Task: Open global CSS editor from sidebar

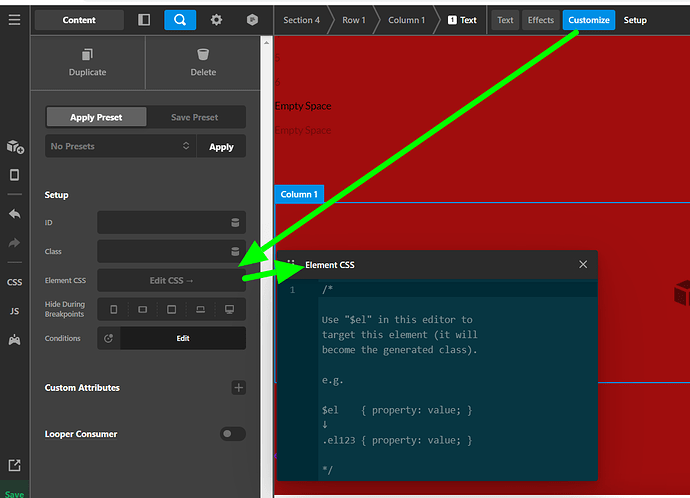Action: tap(14, 282)
